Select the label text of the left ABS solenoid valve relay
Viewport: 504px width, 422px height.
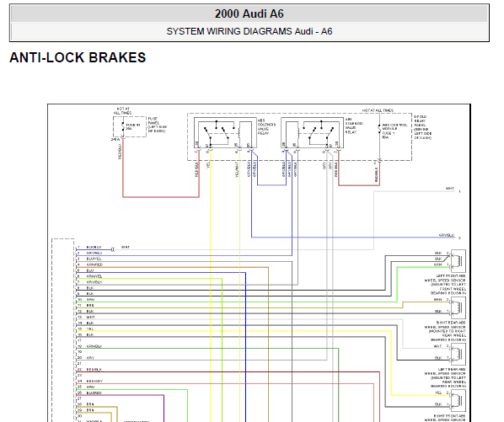266,127
